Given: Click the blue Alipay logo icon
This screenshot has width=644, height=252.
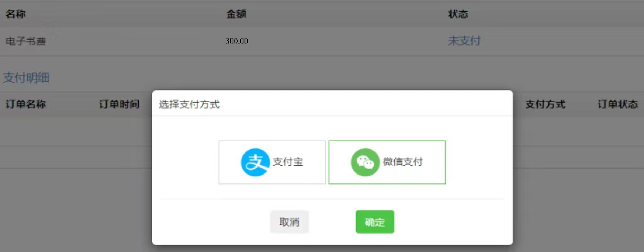Looking at the screenshot, I should 255,162.
